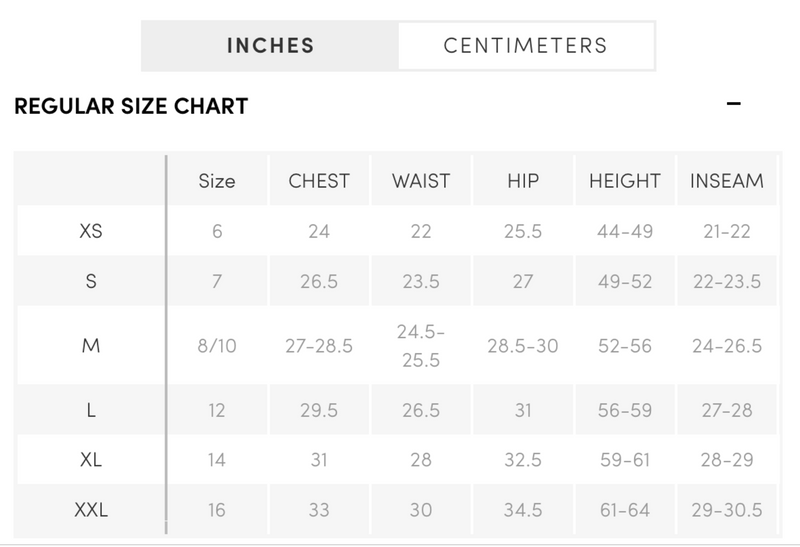
Task: Click the CHEST column header
Action: tap(319, 181)
